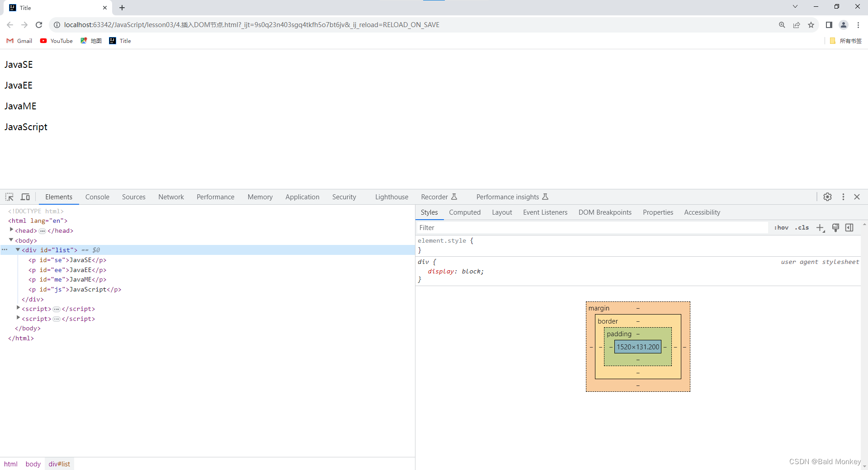868x470 pixels.
Task: Toggle the rendering emulation paintbrush icon
Action: click(835, 228)
